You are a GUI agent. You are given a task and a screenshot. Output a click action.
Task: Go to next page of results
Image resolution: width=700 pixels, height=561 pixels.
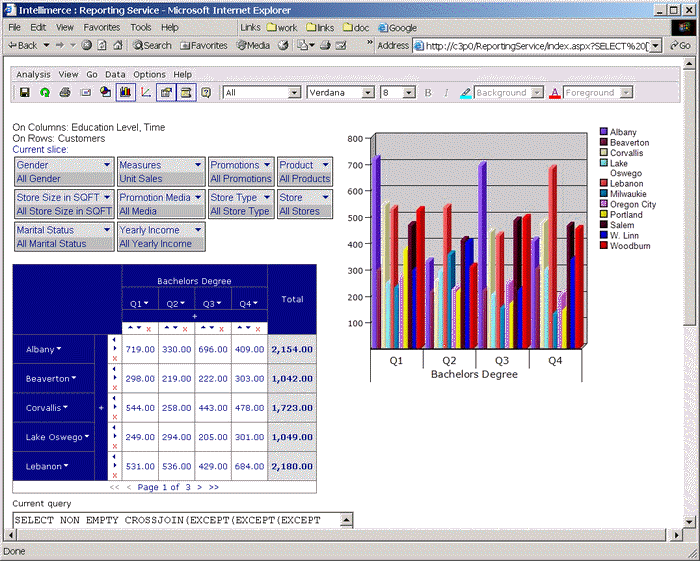click(200, 487)
